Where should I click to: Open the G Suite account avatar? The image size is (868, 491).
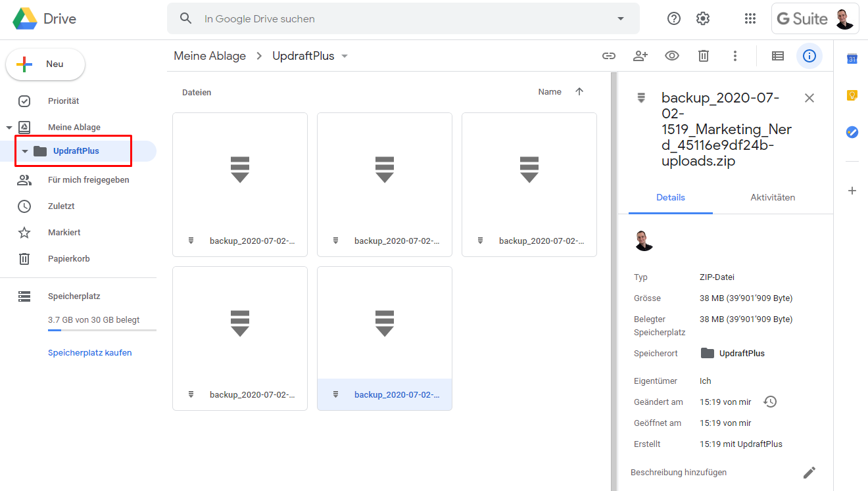tap(845, 19)
